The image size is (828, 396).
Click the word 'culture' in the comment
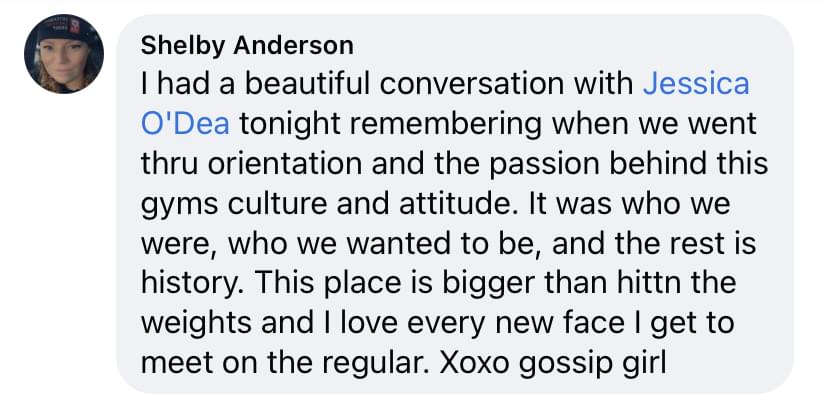pyautogui.click(x=277, y=204)
